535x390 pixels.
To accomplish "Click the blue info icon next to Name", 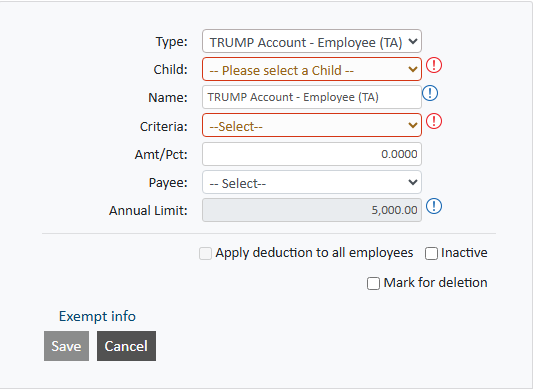I will [x=430, y=93].
